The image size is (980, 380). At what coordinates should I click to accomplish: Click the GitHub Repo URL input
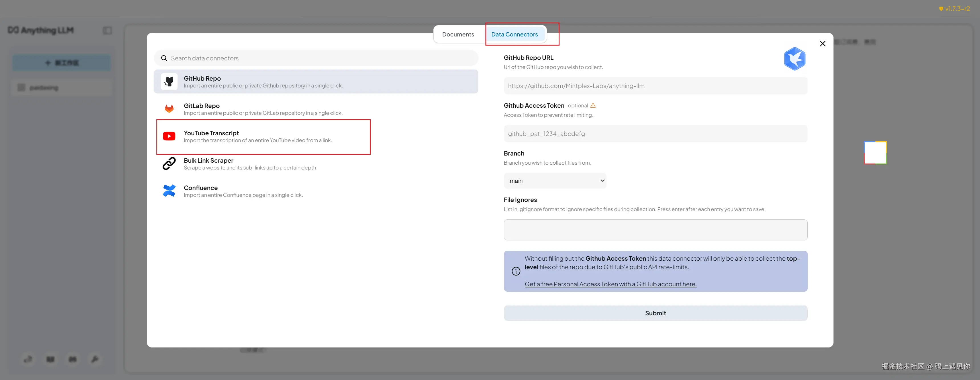[x=655, y=86]
